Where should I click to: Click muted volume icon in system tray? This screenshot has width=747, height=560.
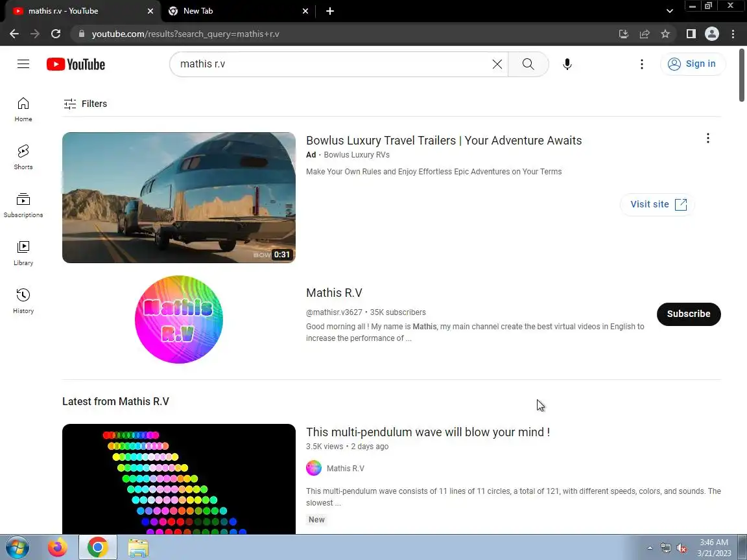[x=682, y=548]
